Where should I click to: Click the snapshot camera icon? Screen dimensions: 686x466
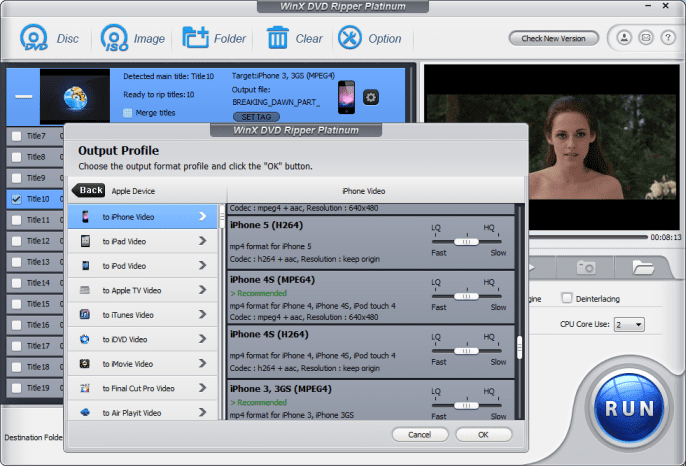pos(586,267)
